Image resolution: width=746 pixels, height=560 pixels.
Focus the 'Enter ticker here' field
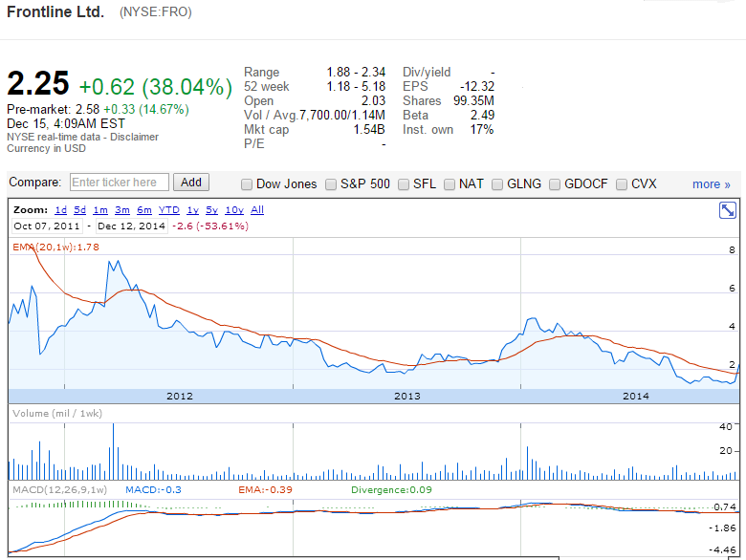120,183
